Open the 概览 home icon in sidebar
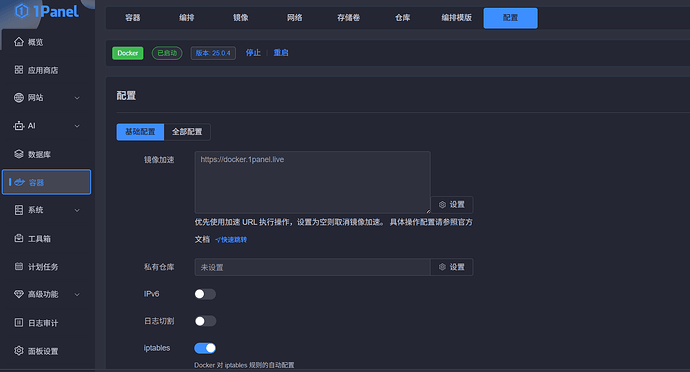690x372 pixels. (18, 42)
